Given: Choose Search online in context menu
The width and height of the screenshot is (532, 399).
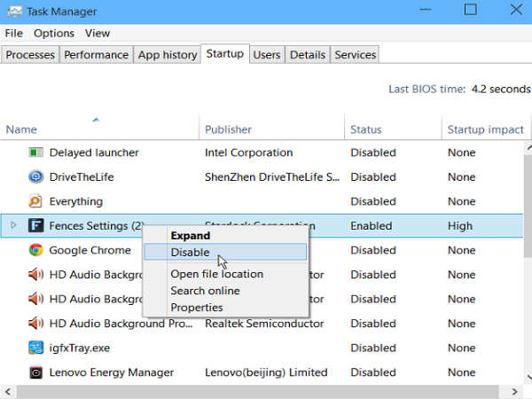Looking at the screenshot, I should 225,291.
